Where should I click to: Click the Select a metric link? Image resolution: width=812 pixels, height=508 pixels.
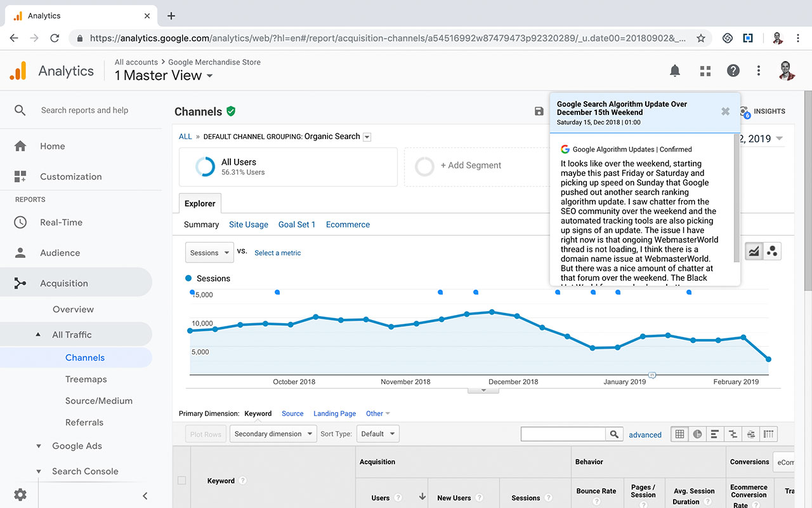click(x=277, y=253)
